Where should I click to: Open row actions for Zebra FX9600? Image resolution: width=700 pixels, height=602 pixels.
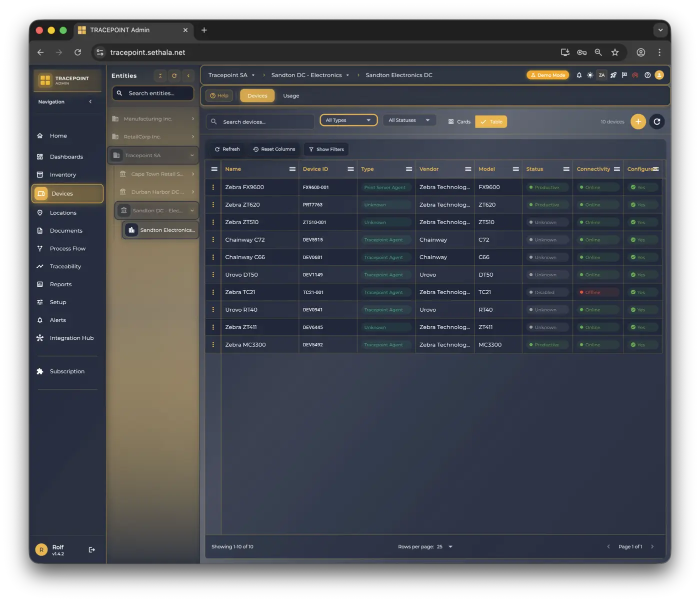(x=213, y=187)
